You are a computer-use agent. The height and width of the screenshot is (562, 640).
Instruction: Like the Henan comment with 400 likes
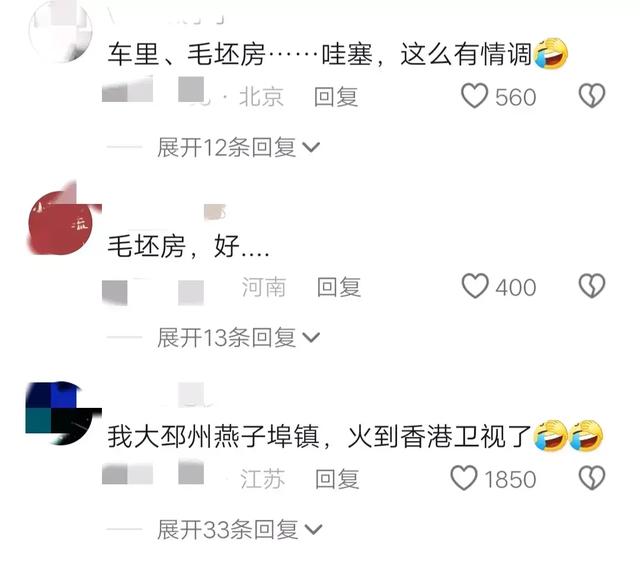click(475, 286)
